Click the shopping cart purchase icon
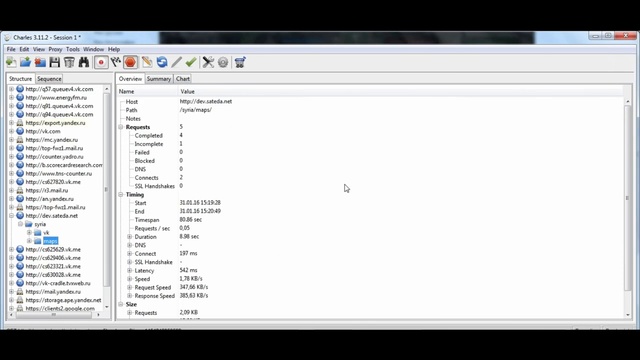Screen dimensions: 640x360 [x=240, y=62]
